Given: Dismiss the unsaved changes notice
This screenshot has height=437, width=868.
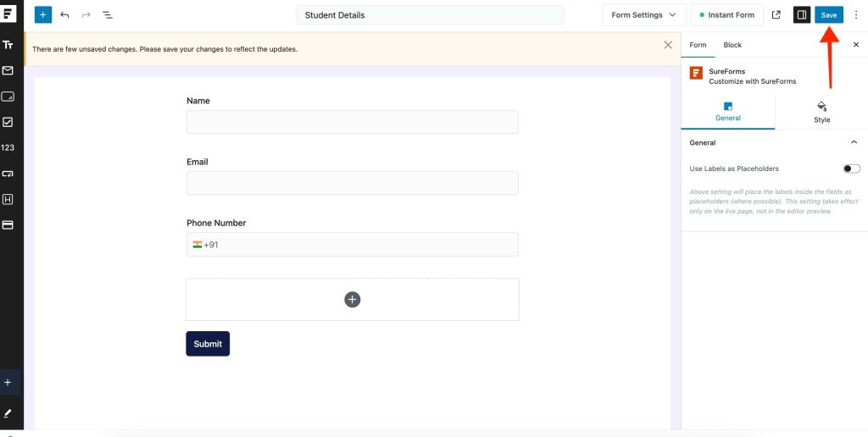Looking at the screenshot, I should (668, 45).
